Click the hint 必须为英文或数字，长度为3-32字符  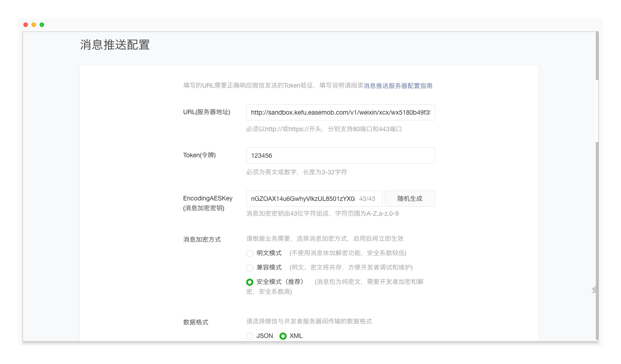pyautogui.click(x=297, y=172)
